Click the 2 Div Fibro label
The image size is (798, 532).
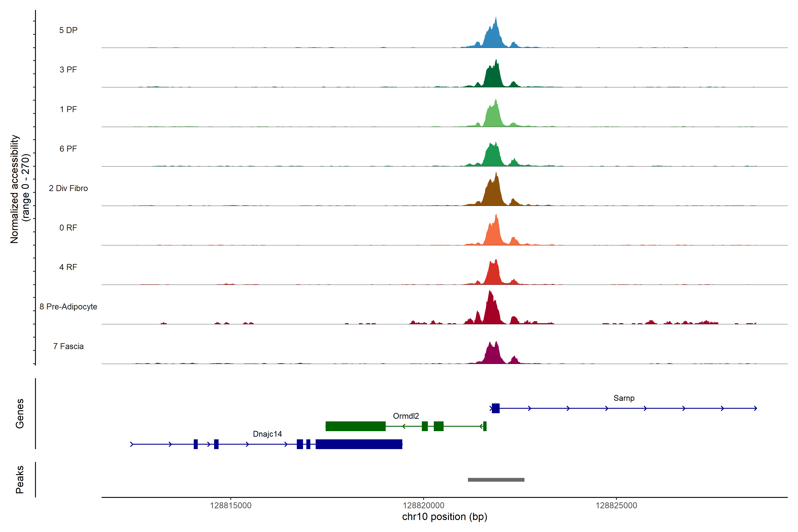68,188
